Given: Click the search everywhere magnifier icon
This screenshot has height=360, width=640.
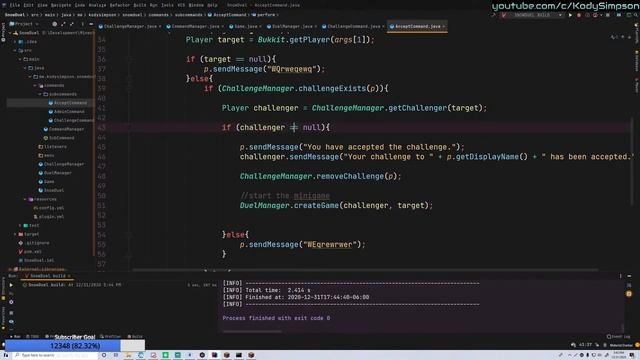Looking at the screenshot, I should coord(636,15).
